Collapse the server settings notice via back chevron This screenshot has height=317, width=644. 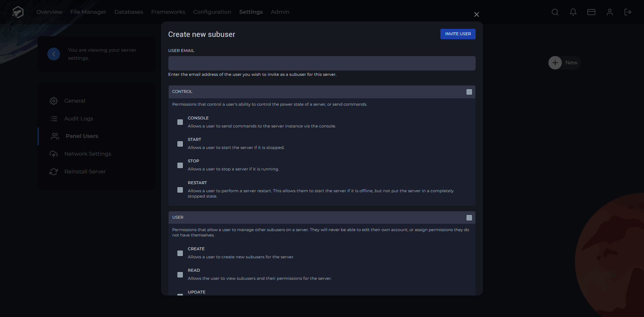pos(53,54)
